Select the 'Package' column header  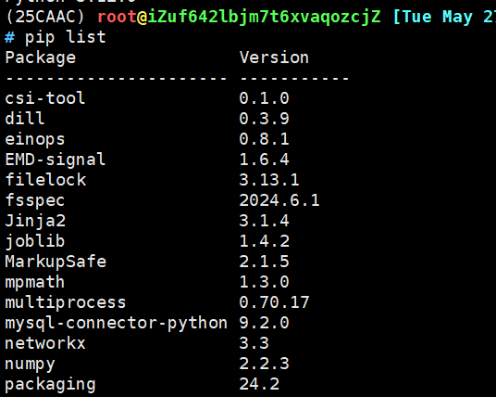[40, 58]
